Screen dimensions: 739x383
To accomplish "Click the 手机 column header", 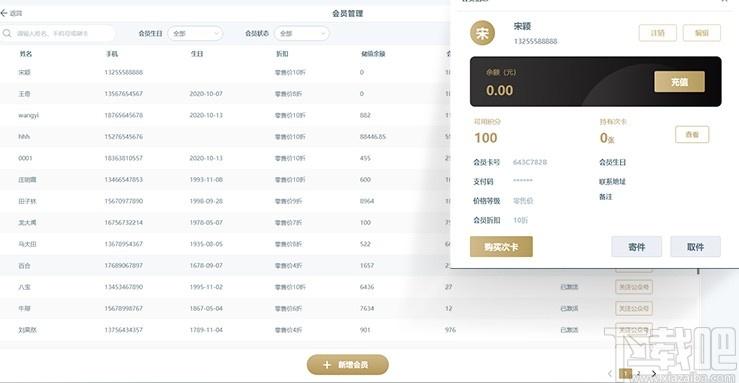I will pyautogui.click(x=112, y=54).
